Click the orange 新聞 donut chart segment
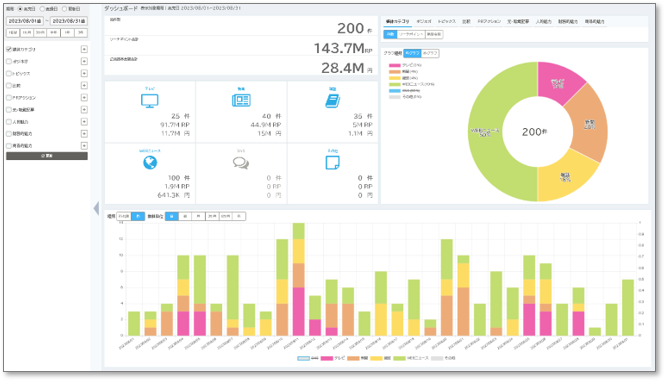 (589, 124)
